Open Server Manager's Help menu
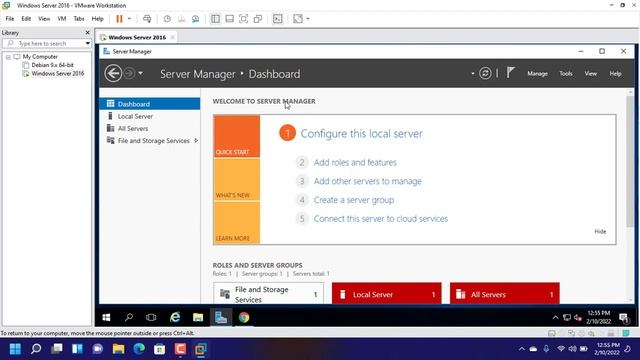Image resolution: width=640 pixels, height=360 pixels. click(616, 74)
